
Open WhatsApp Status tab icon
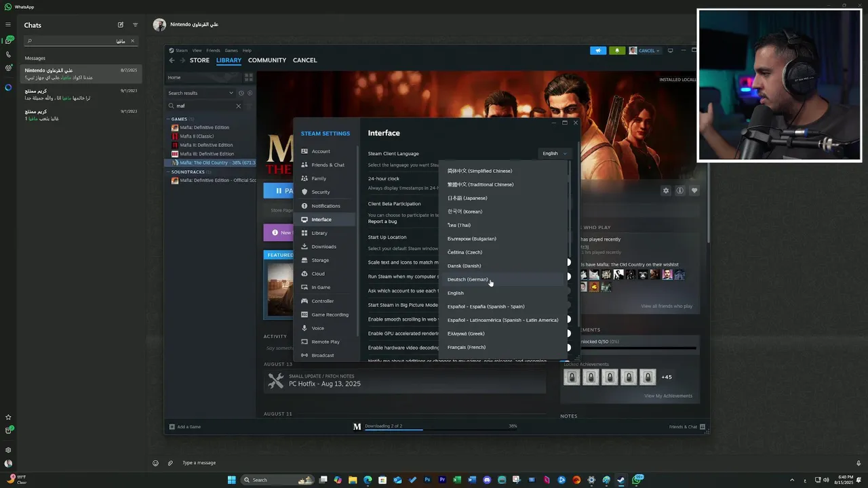tap(8, 68)
